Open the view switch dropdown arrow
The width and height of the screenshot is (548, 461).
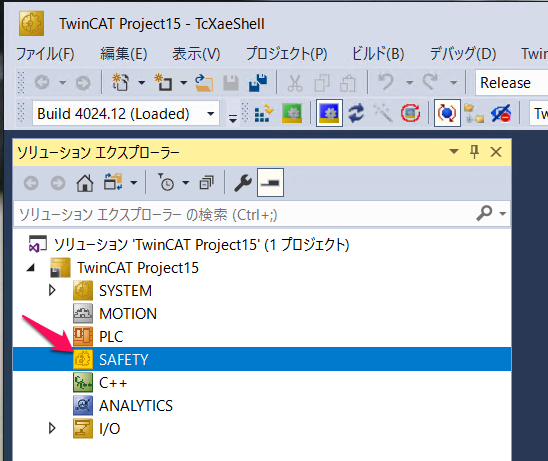(134, 182)
